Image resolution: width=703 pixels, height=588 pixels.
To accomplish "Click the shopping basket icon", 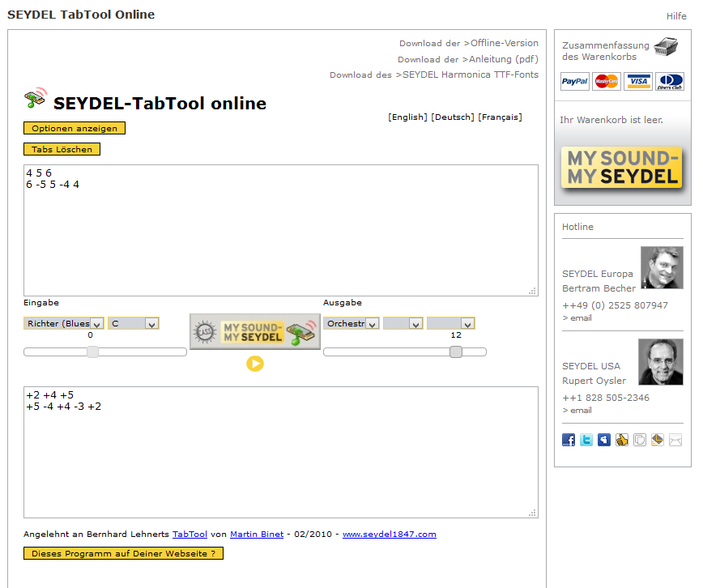I will (666, 47).
